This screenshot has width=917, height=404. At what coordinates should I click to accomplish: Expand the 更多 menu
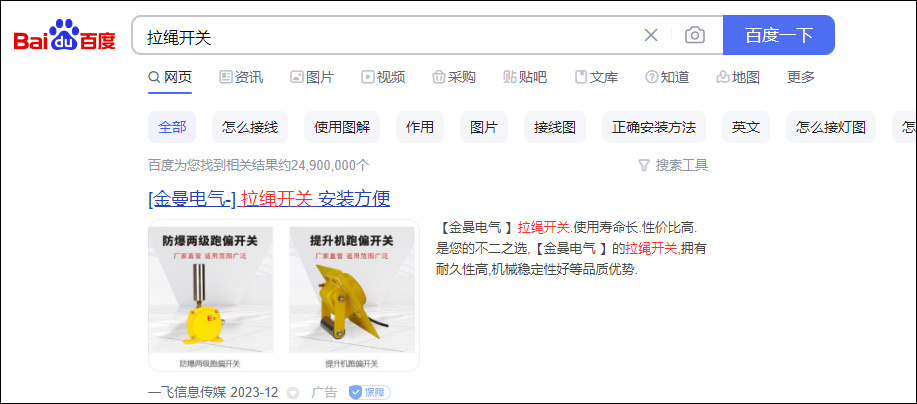click(x=801, y=77)
